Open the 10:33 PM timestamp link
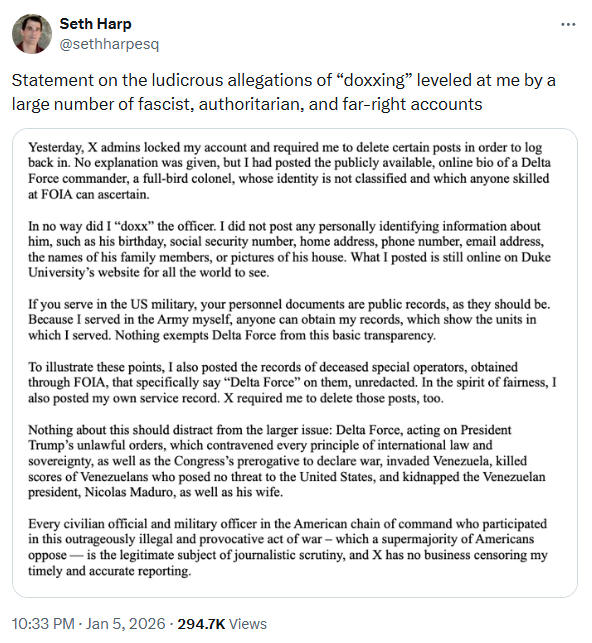 [43, 624]
